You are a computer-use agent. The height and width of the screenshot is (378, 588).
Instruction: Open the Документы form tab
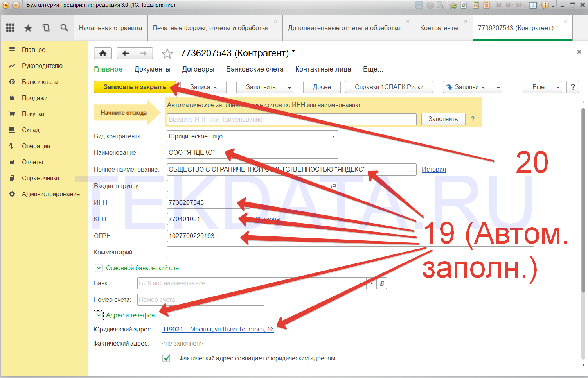pos(153,69)
